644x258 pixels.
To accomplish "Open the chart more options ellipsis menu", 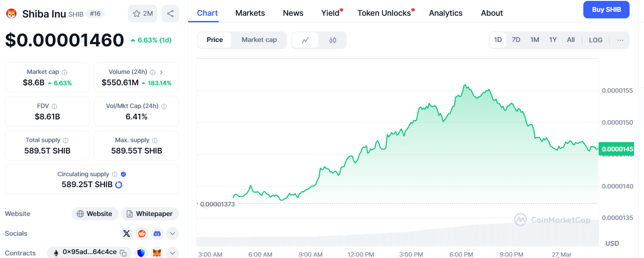I will tap(620, 40).
